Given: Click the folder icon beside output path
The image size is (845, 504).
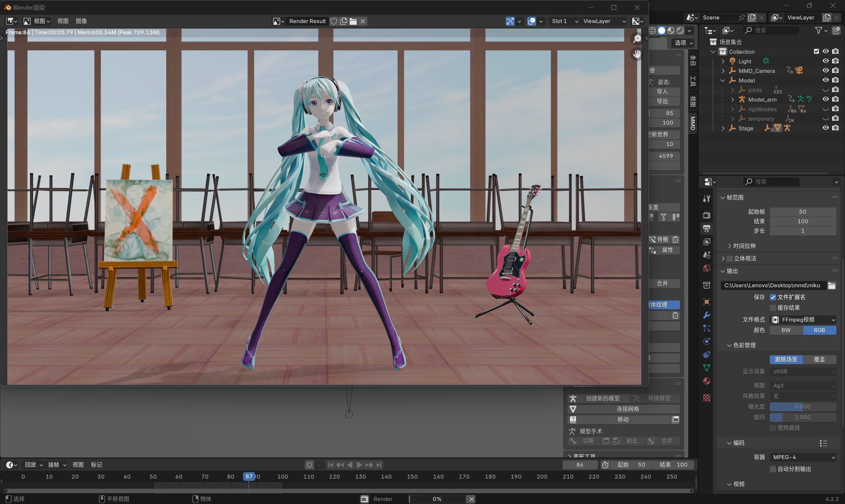Looking at the screenshot, I should pos(831,285).
